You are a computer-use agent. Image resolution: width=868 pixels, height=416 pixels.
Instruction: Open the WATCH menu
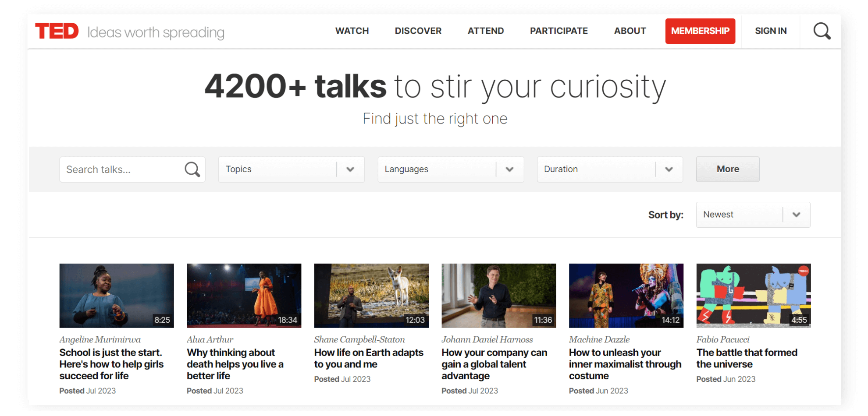[352, 31]
